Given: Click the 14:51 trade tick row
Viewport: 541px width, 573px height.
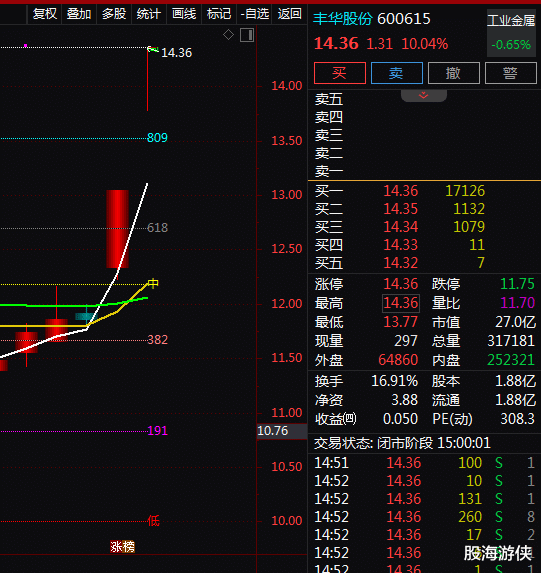Looking at the screenshot, I should [x=424, y=463].
